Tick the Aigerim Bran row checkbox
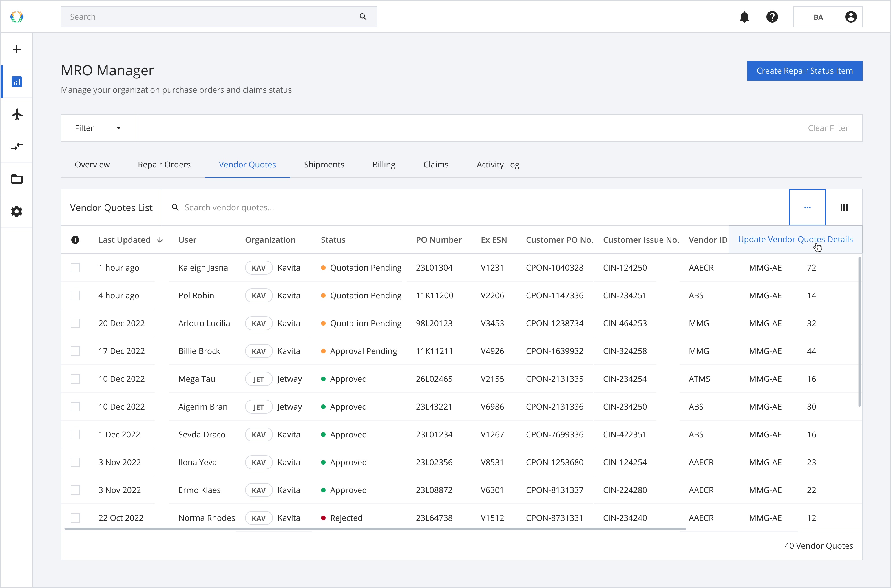891x588 pixels. point(75,407)
